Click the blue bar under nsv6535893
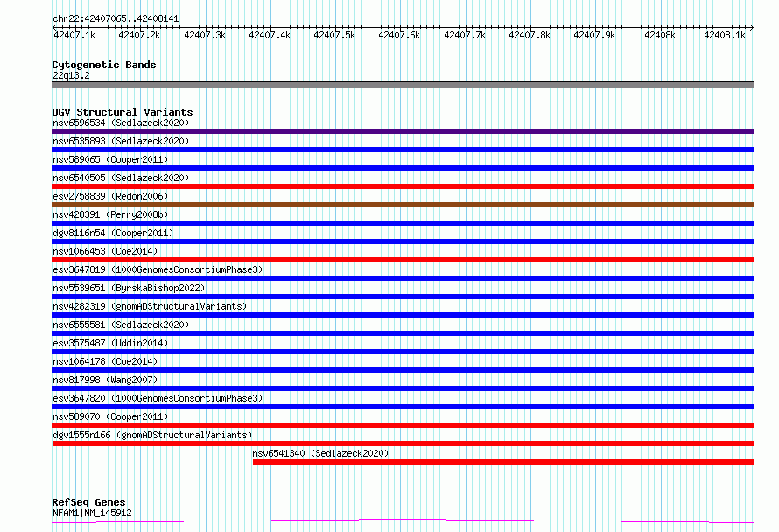 [403, 150]
